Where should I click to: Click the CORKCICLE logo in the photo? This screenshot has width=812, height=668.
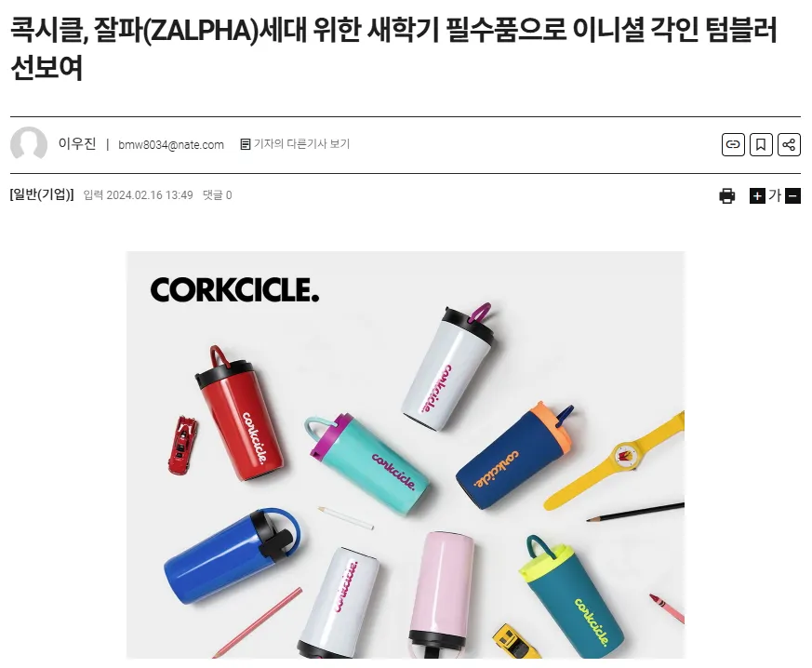234,289
